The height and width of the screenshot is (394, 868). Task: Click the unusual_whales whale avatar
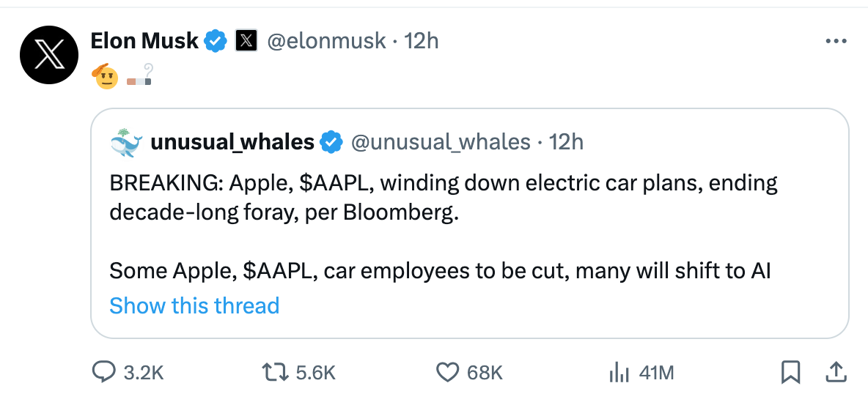click(126, 141)
